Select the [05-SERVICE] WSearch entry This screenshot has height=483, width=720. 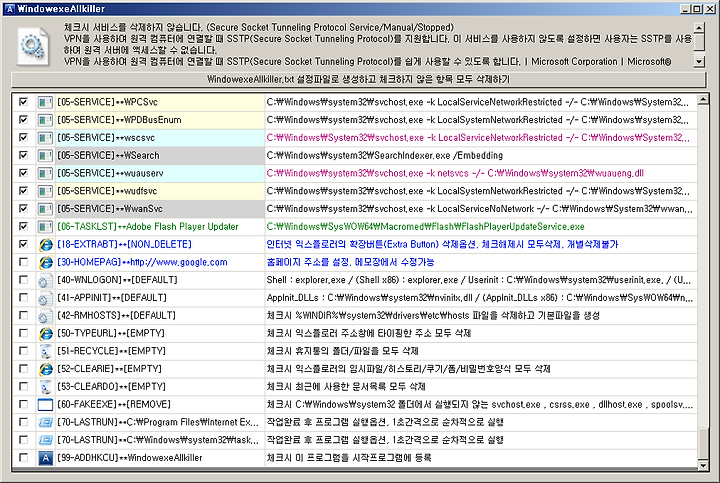point(108,156)
